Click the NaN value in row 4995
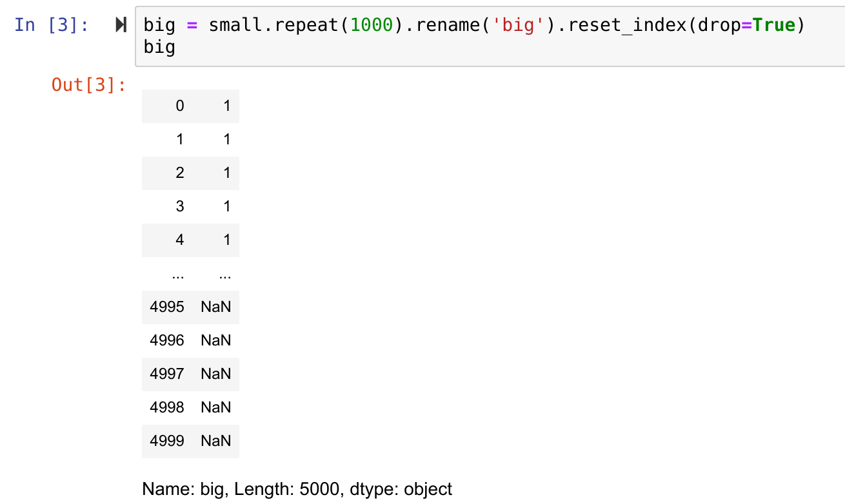The width and height of the screenshot is (845, 504). click(x=215, y=307)
